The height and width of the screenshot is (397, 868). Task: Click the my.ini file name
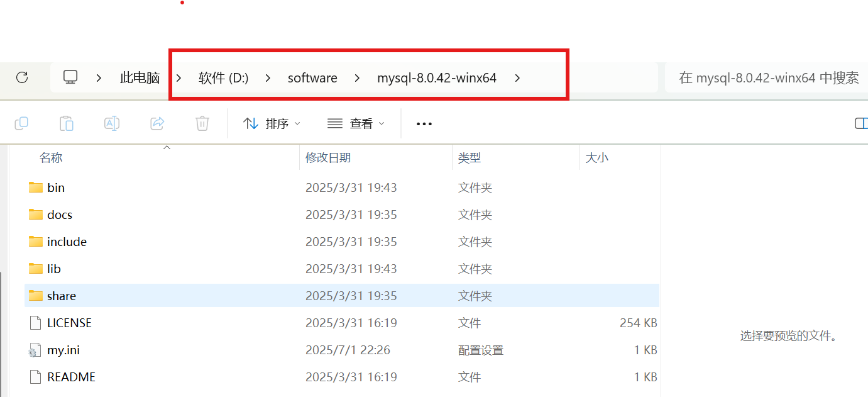[63, 350]
